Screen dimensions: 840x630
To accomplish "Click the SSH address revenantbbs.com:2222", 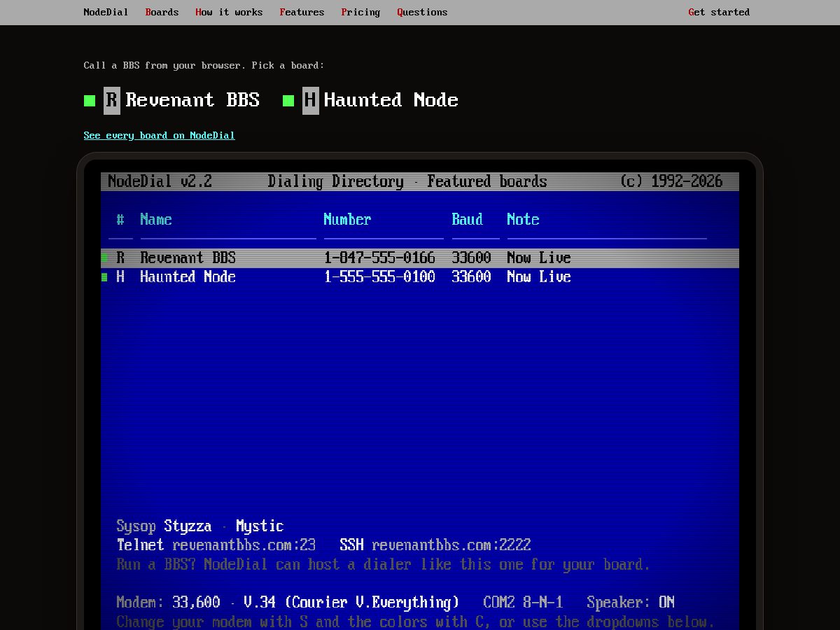I will pos(451,545).
